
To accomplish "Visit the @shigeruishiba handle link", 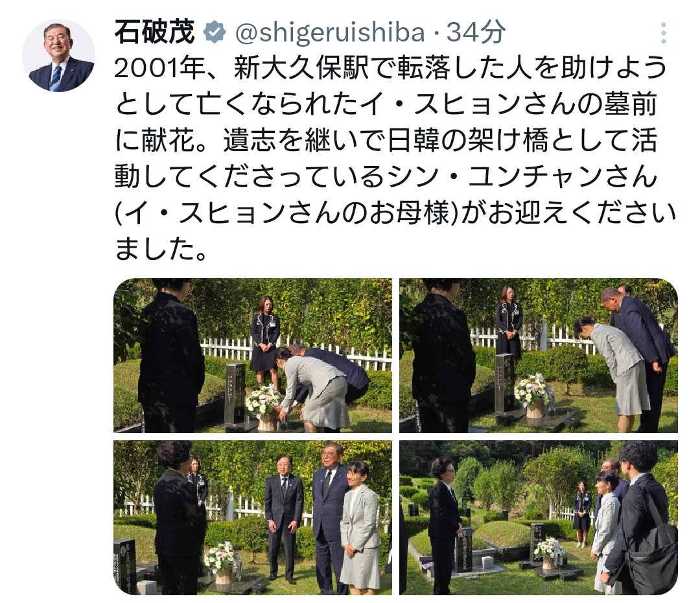I will point(329,32).
